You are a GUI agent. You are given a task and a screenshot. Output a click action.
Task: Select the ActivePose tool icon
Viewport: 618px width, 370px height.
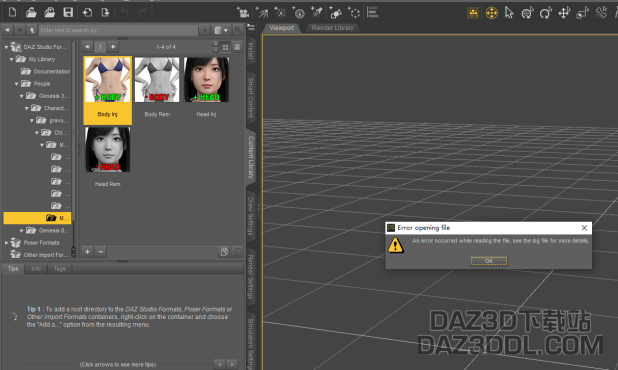(x=527, y=13)
